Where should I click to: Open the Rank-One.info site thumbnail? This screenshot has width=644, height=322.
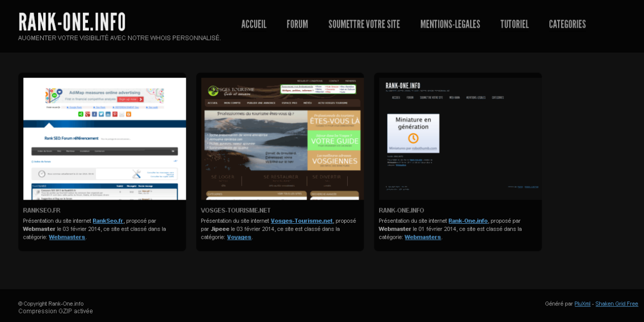tap(460, 139)
